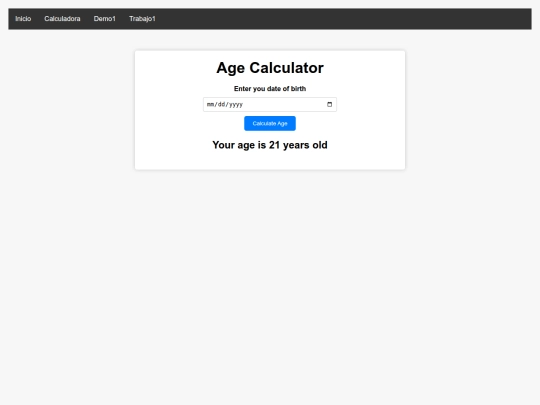
Task: Click the 'Age Calculator' heading
Action: click(270, 68)
